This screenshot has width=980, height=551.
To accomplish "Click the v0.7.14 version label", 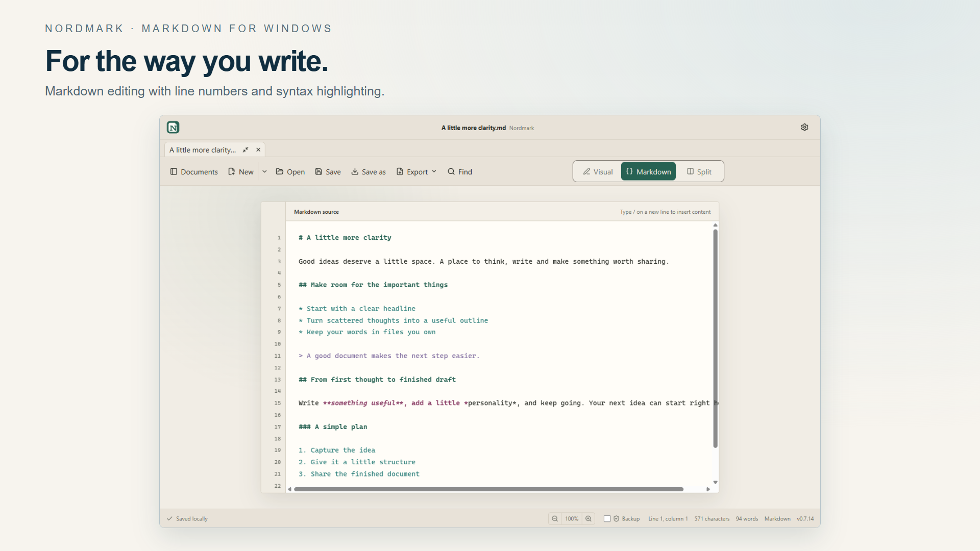I will pyautogui.click(x=805, y=519).
